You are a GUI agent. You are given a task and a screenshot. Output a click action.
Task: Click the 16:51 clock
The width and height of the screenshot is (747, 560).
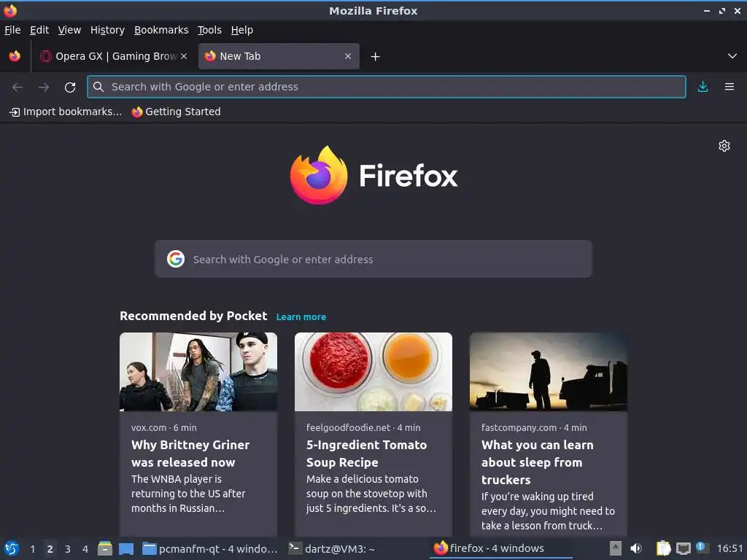[729, 548]
